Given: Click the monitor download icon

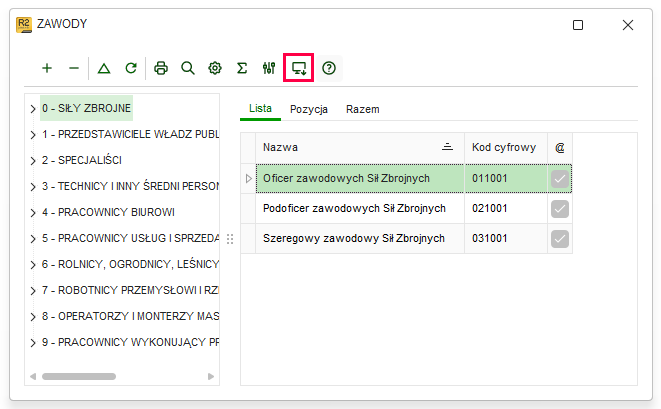Looking at the screenshot, I should pyautogui.click(x=299, y=68).
